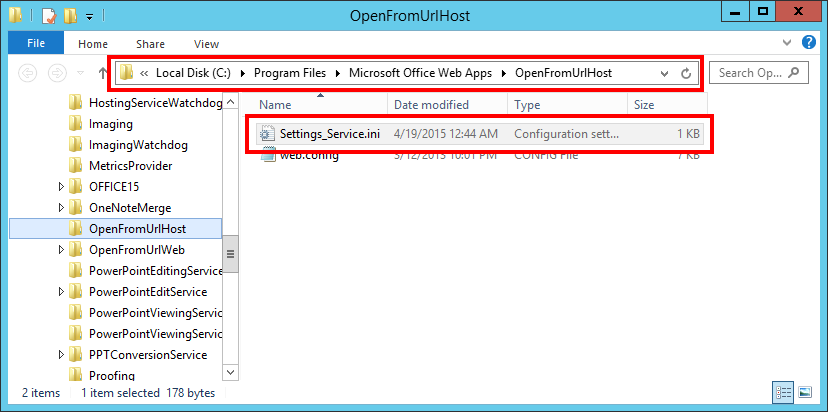This screenshot has width=828, height=412.
Task: Select the OFFICE15 folder
Action: point(114,187)
